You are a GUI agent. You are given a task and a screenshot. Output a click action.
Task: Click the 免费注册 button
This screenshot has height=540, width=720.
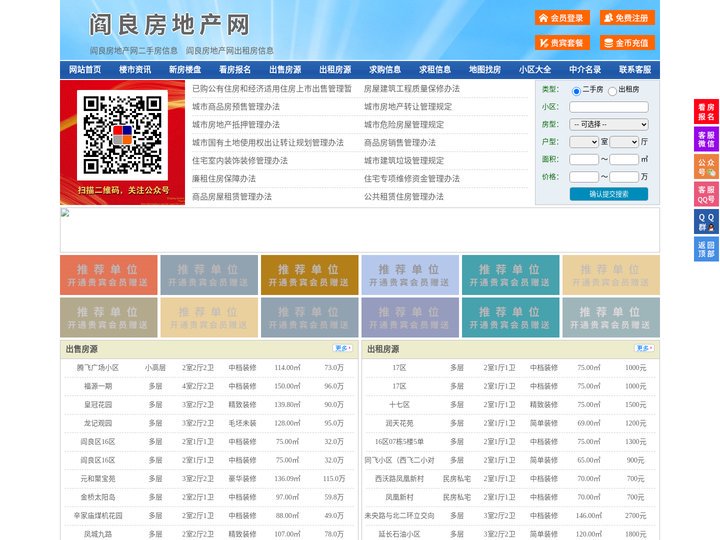(x=627, y=18)
